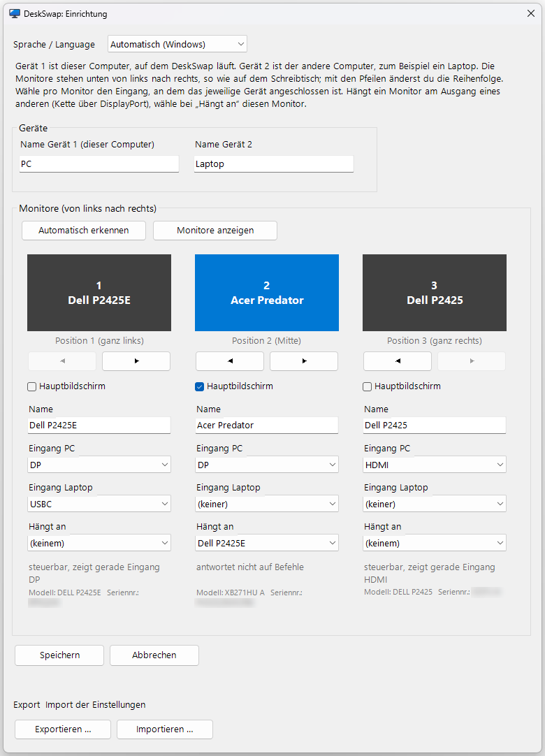Open Hängt an dropdown for Dell P2425E monitor
Screen dimensions: 545x756
click(x=99, y=543)
